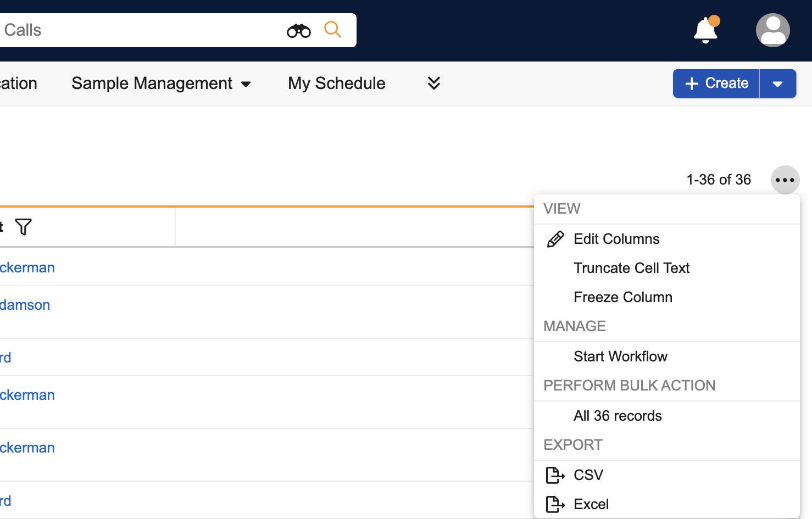Open the user profile avatar
812x519 pixels.
pos(772,30)
